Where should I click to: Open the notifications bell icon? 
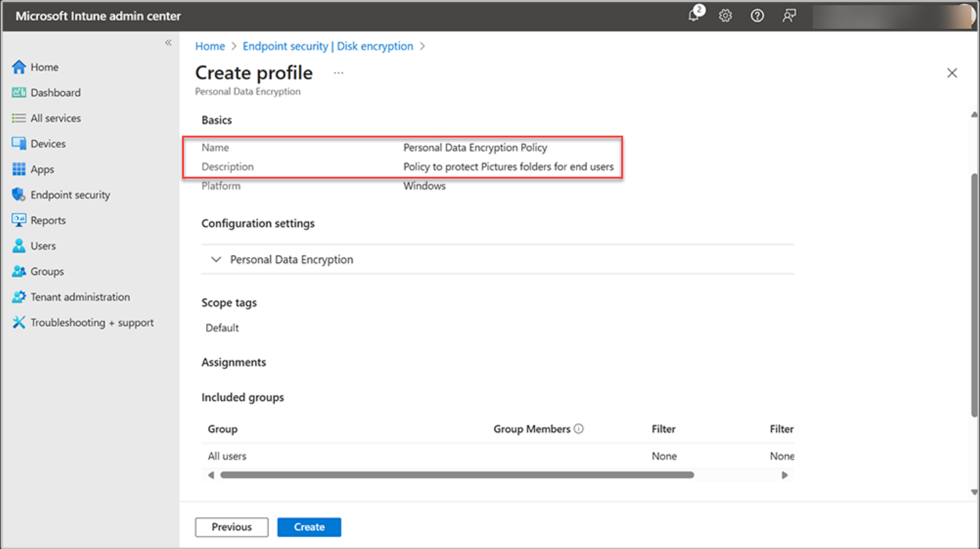(694, 15)
